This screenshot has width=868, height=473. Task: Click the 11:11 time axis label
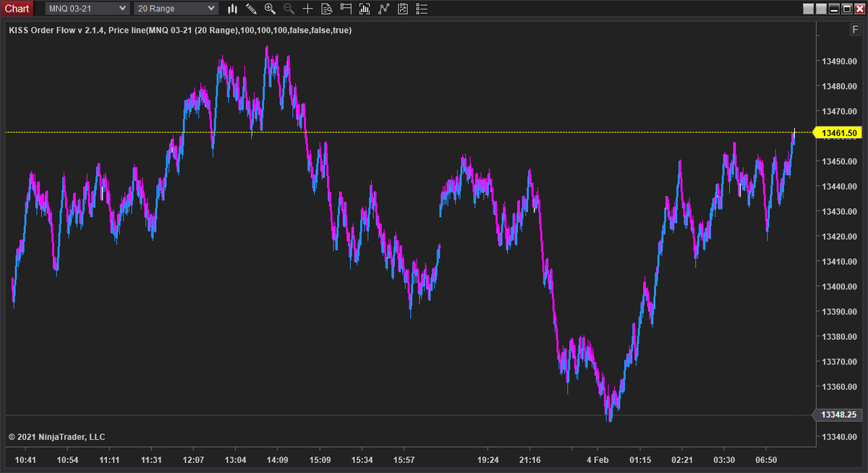[x=109, y=460]
